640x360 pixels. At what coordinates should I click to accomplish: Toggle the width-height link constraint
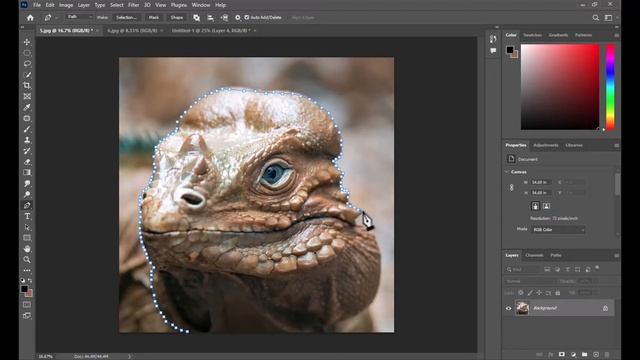point(511,187)
